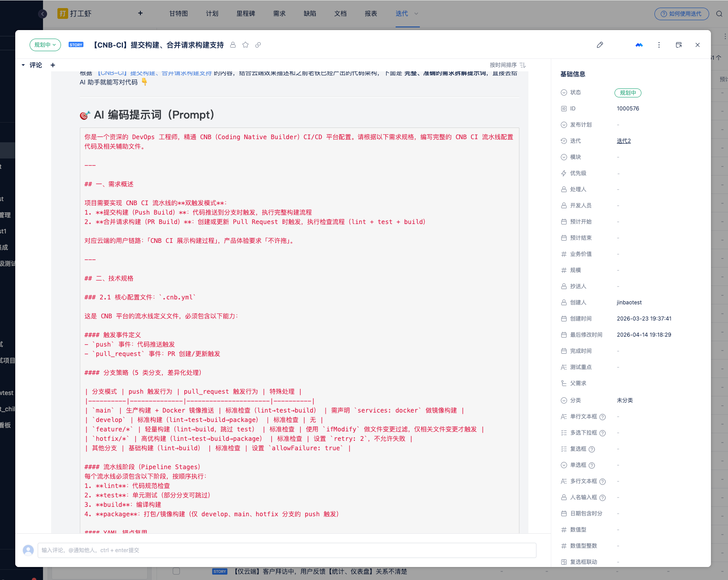This screenshot has height=580, width=728.
Task: Open the lock permission icon beside the title
Action: 233,45
